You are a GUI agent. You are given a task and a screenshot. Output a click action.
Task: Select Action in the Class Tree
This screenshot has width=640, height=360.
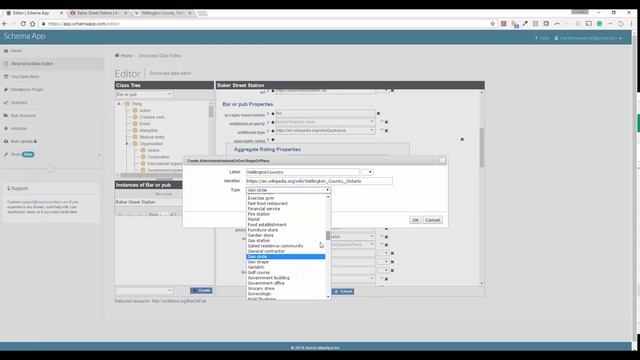tap(145, 110)
